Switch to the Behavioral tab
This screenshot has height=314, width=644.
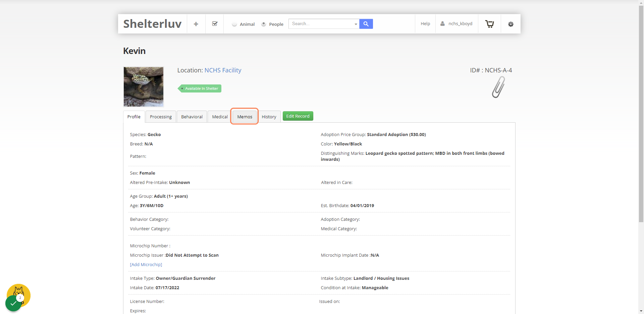coord(192,117)
